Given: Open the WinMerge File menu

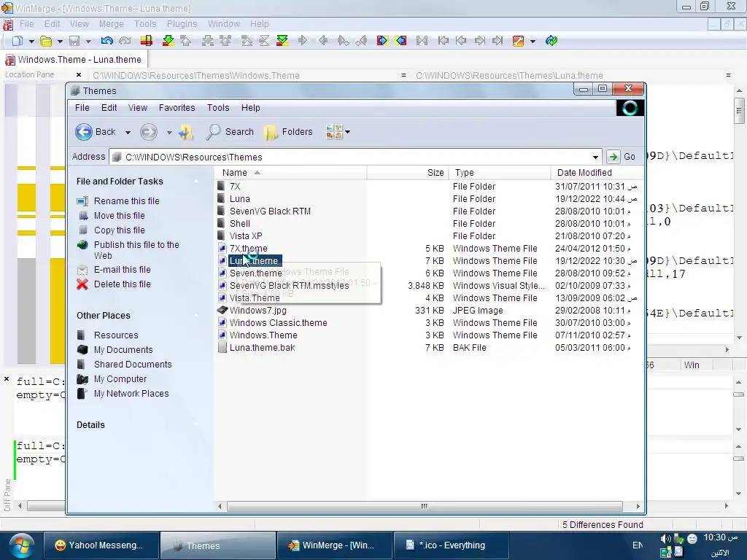Looking at the screenshot, I should [x=27, y=24].
